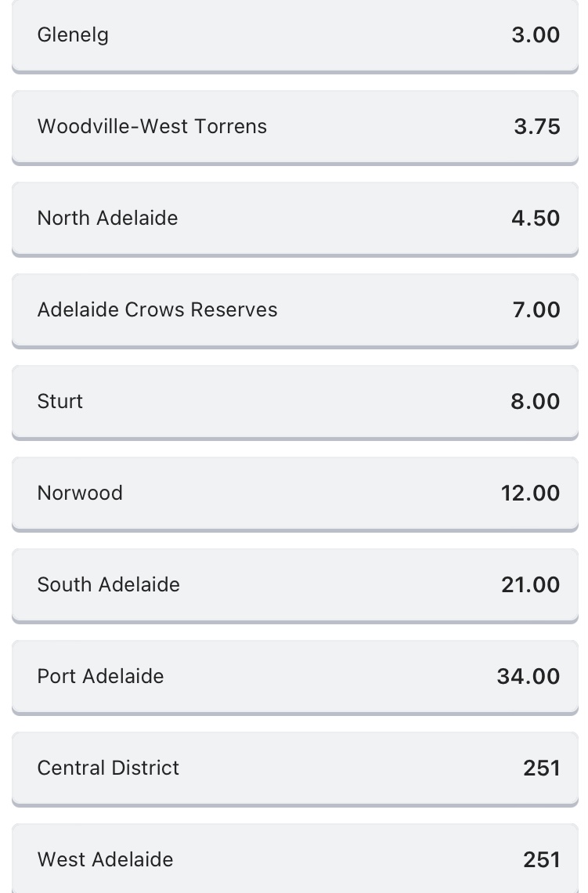Click the 4.50 odds for North Adelaide

pos(536,219)
